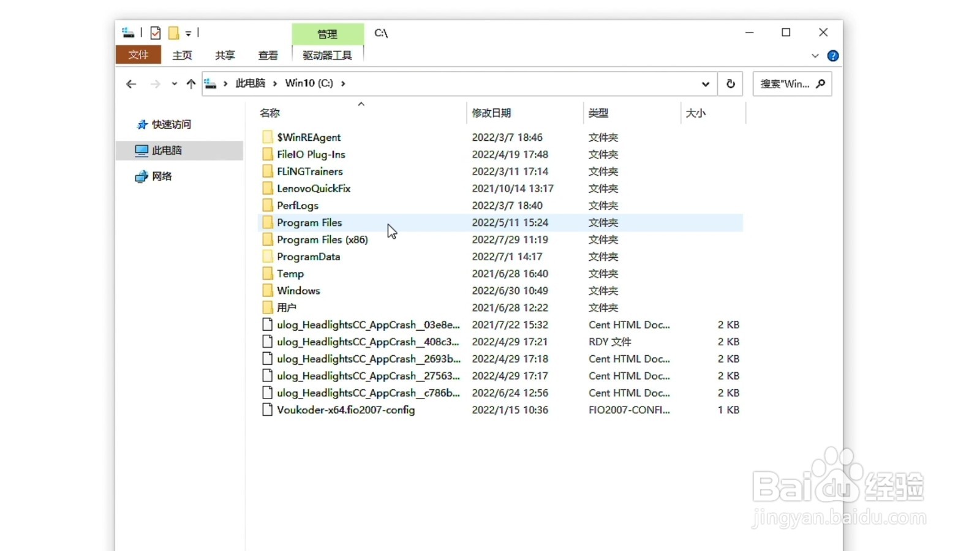Screen dimensions: 980x551
Task: Select the $WinREAgent folder icon
Action: pos(267,137)
